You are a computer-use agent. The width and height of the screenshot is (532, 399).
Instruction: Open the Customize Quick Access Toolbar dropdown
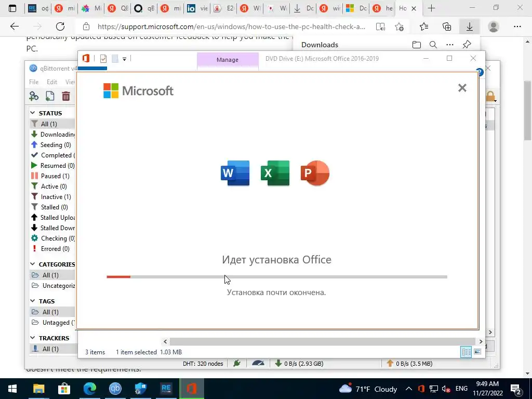coord(125,59)
